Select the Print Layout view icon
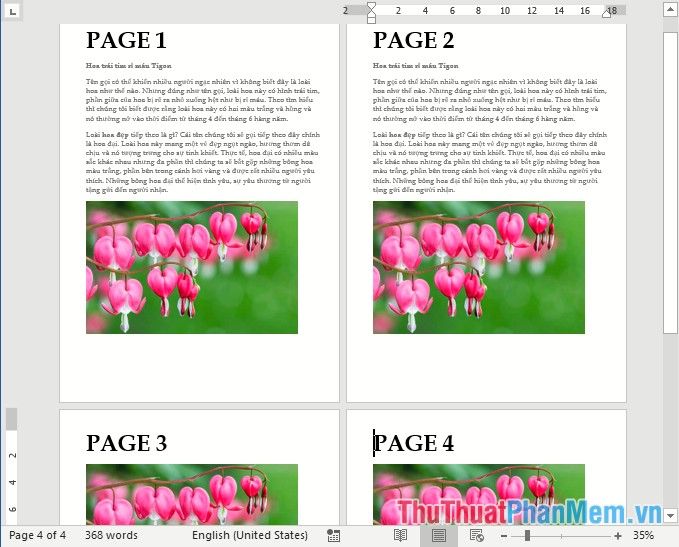679x547 pixels. [438, 536]
